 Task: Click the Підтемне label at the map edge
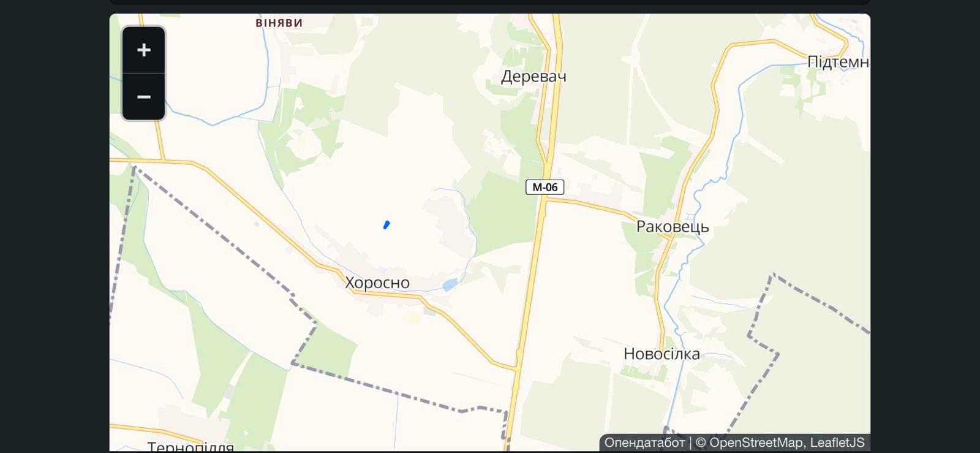tap(838, 62)
